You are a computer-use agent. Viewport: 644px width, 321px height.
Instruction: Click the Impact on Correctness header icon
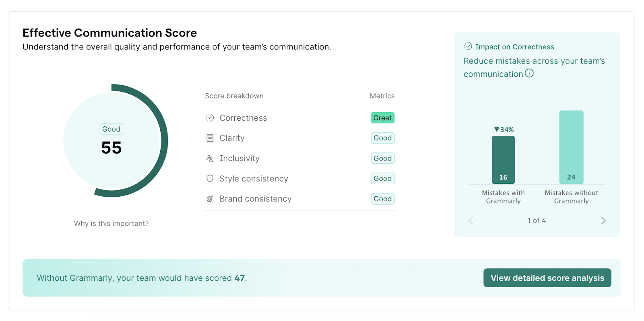[468, 46]
